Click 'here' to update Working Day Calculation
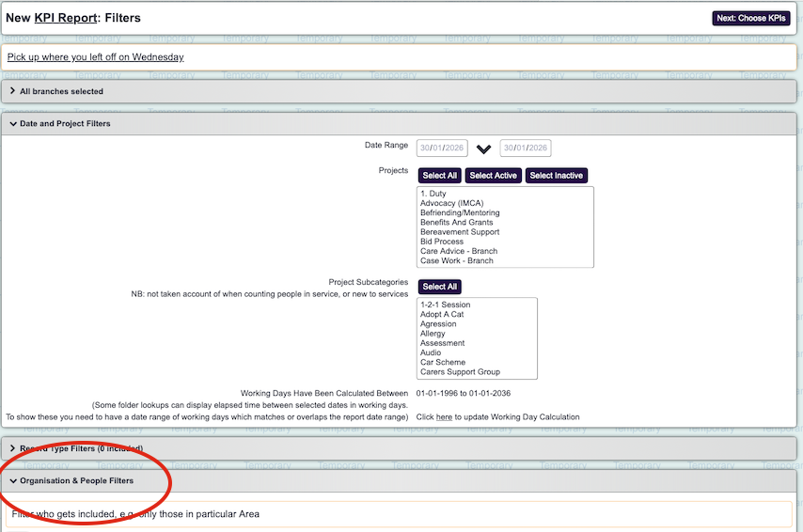This screenshot has width=803, height=532. tap(444, 416)
